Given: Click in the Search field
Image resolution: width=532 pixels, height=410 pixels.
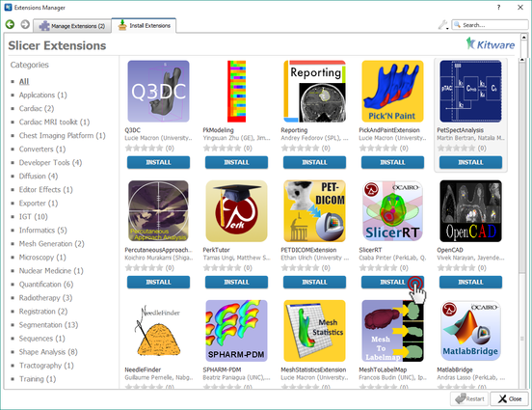Looking at the screenshot, I should coord(490,25).
